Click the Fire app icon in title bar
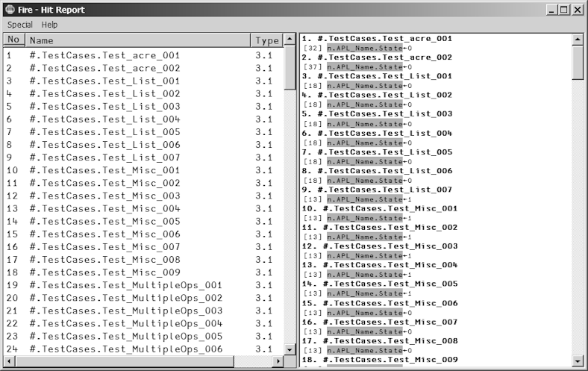The width and height of the screenshot is (588, 371). click(x=10, y=10)
